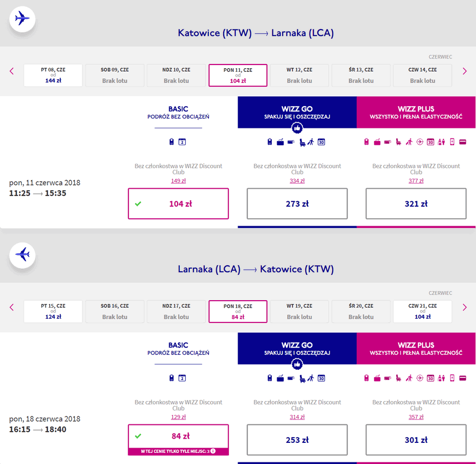This screenshot has width=476, height=464.
Task: Click the outbound flight airplane icon
Action: 22,18
